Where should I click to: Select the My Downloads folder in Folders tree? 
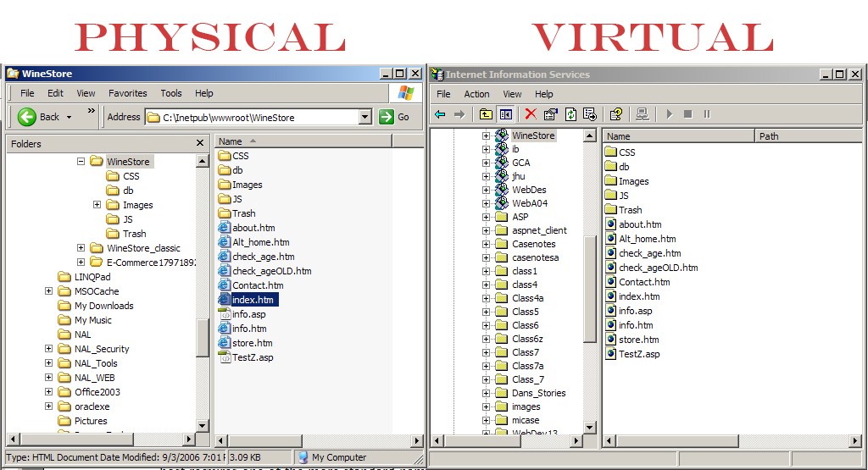click(104, 305)
